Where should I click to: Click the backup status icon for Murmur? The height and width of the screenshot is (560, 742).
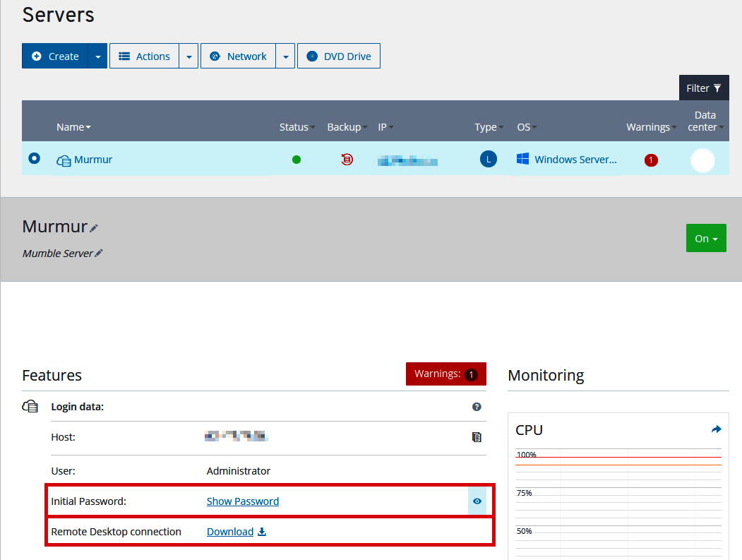347,160
